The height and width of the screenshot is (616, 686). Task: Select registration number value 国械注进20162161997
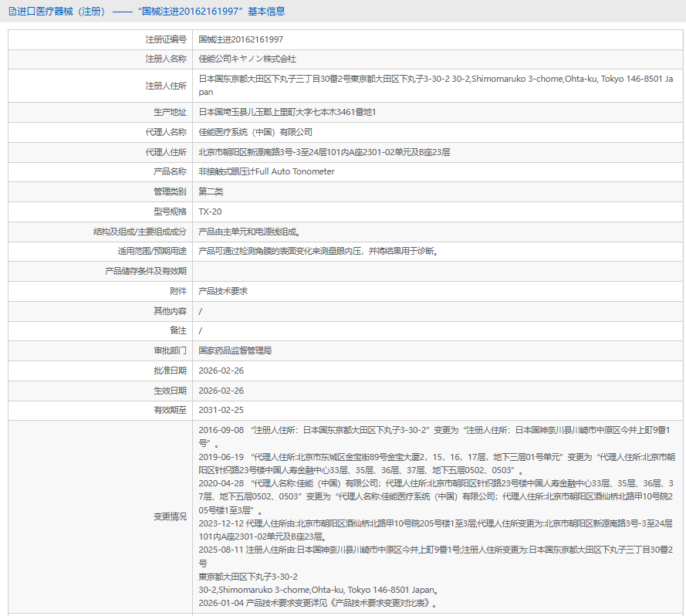pos(241,39)
